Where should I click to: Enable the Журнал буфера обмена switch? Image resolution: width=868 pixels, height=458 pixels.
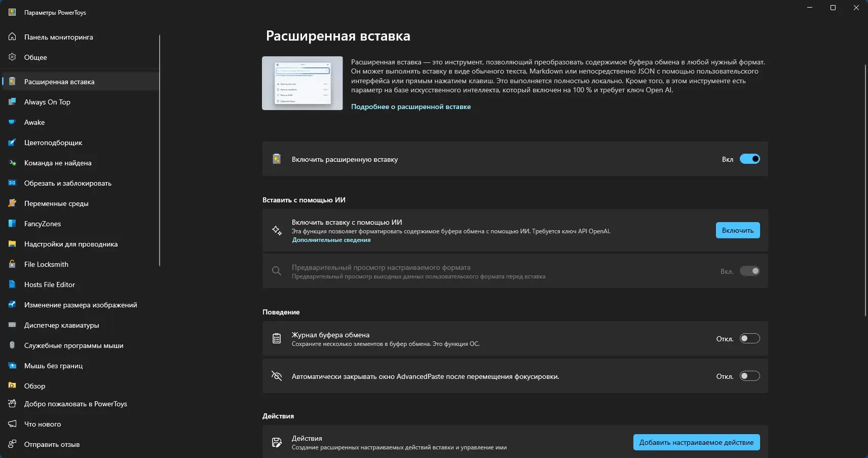(750, 338)
